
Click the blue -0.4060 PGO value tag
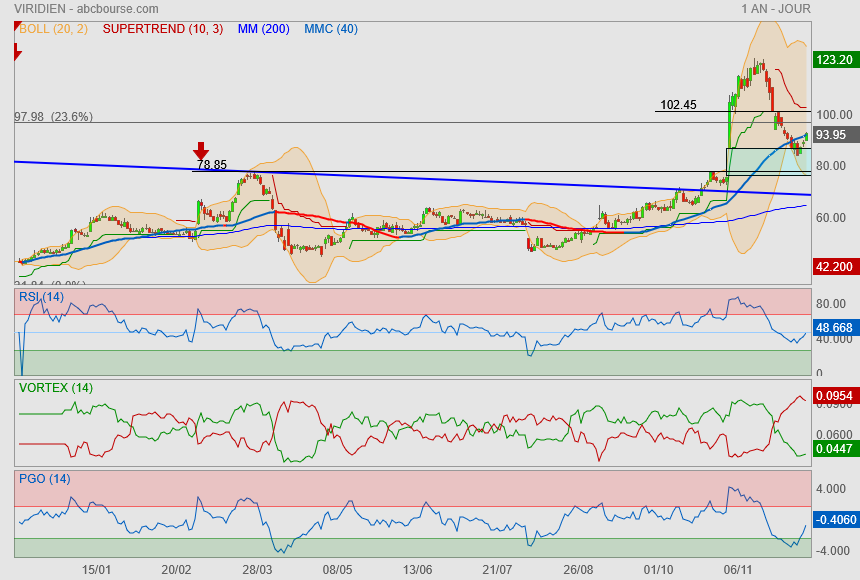[x=834, y=520]
